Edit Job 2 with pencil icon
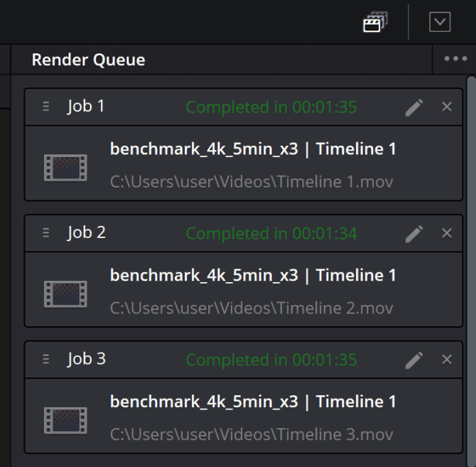 tap(414, 234)
